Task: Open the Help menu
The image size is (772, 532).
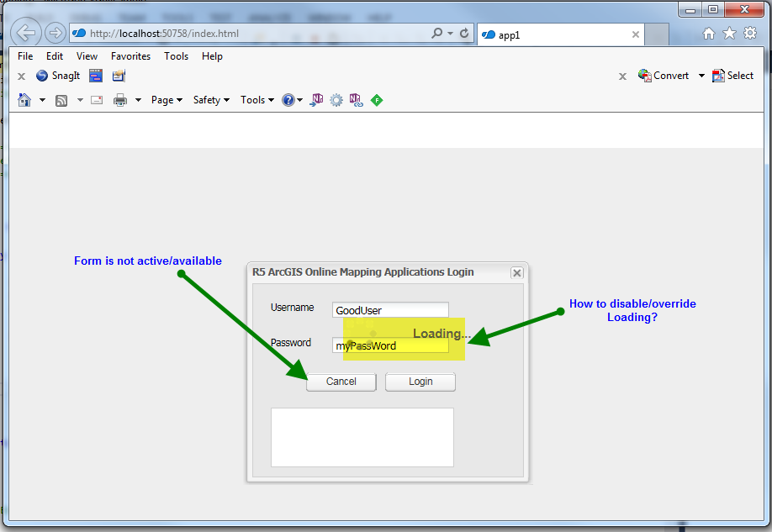Action: coord(212,56)
